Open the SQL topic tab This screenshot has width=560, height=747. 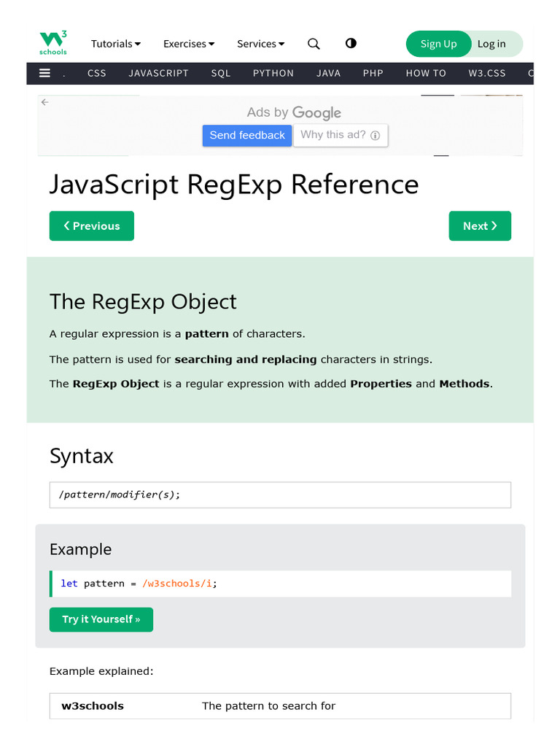pos(221,73)
